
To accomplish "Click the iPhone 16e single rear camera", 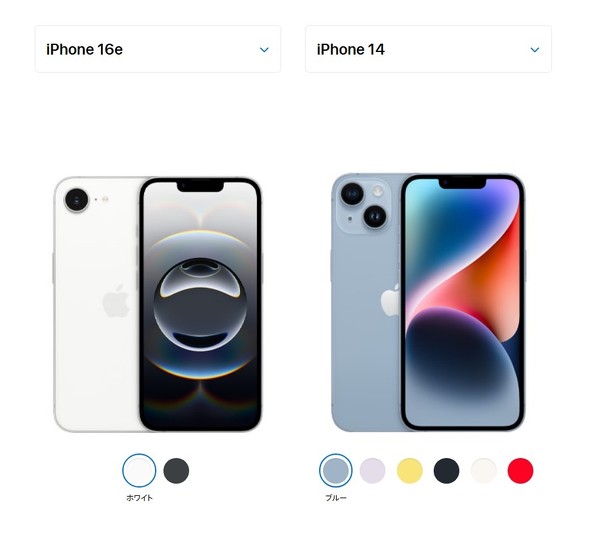I will pos(77,200).
